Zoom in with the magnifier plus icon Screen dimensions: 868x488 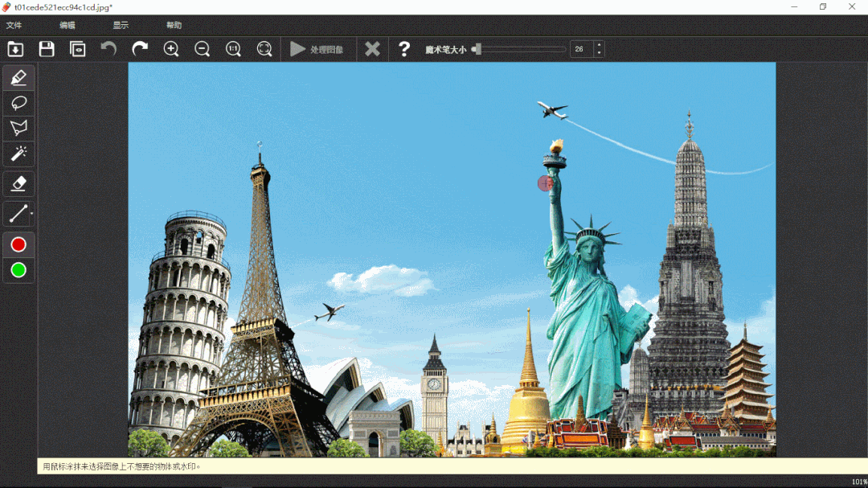pos(171,49)
